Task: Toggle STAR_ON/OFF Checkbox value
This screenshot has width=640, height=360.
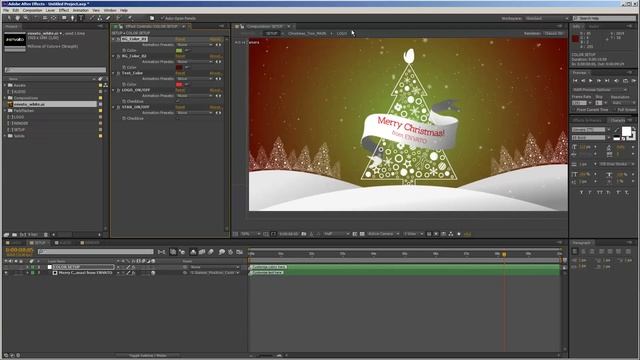Action: (178, 118)
